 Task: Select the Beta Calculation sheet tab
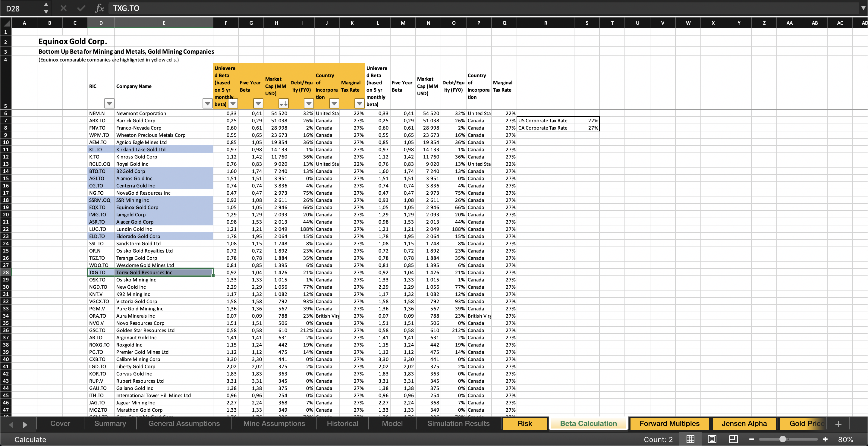588,423
